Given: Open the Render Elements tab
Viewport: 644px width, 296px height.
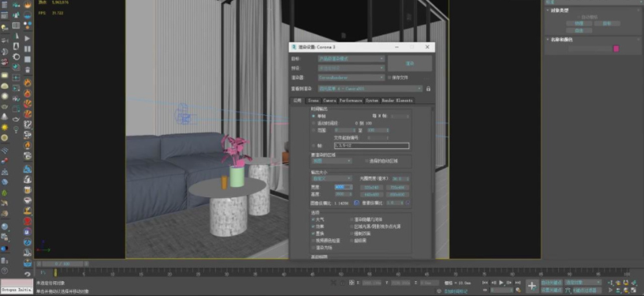Looking at the screenshot, I should click(396, 100).
